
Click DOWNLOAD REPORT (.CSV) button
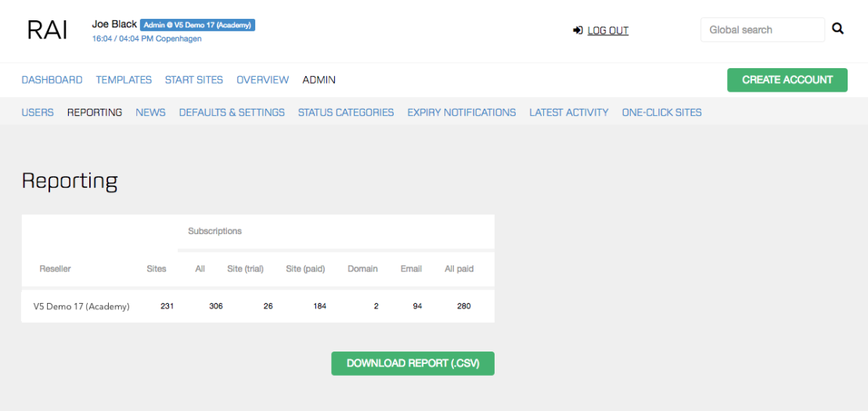pyautogui.click(x=412, y=363)
